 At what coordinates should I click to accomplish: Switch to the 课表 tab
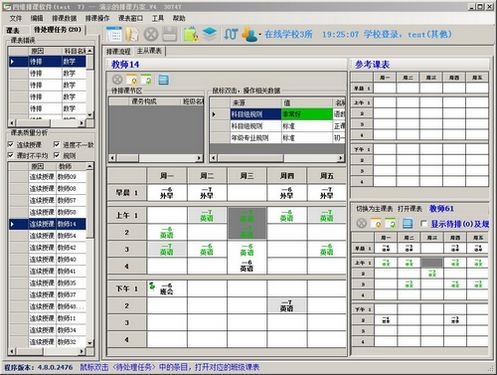[13, 31]
